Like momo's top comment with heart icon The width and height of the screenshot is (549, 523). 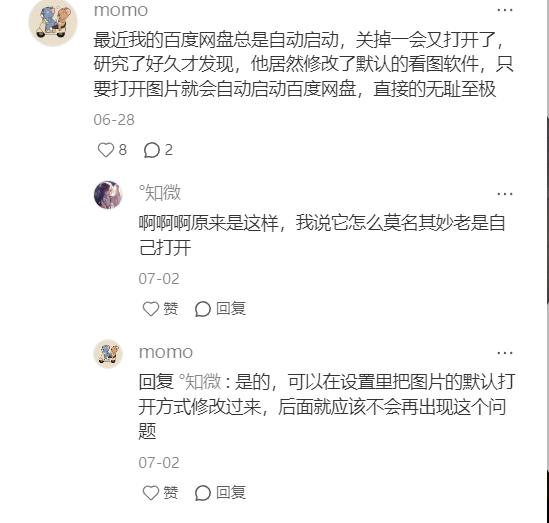105,150
